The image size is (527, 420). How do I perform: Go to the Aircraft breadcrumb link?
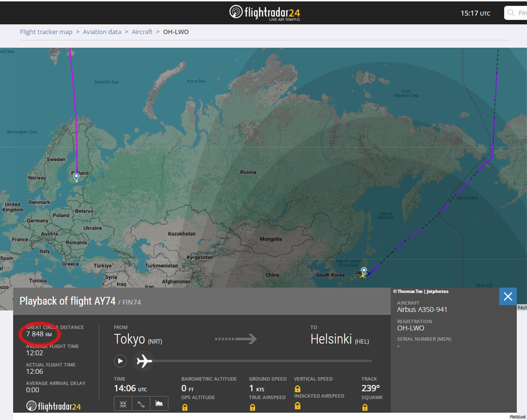tap(142, 32)
